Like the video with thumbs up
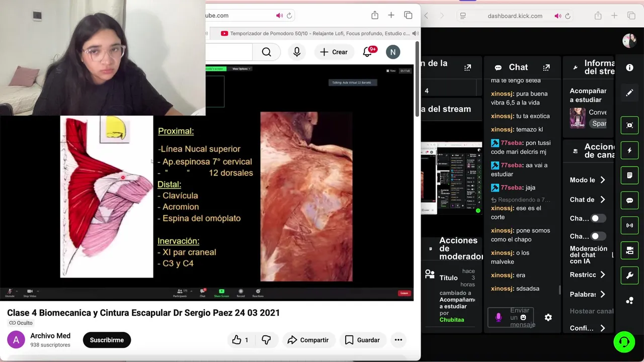Image resolution: width=644 pixels, height=362 pixels. coord(240,340)
